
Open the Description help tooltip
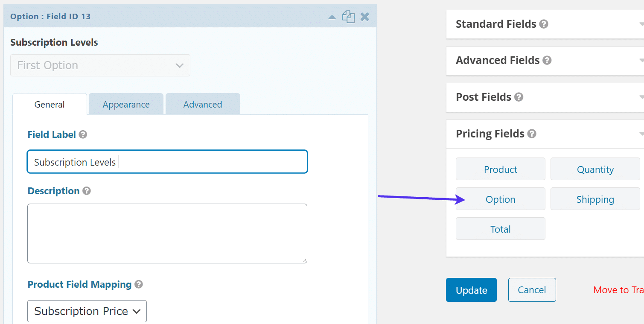(87, 191)
